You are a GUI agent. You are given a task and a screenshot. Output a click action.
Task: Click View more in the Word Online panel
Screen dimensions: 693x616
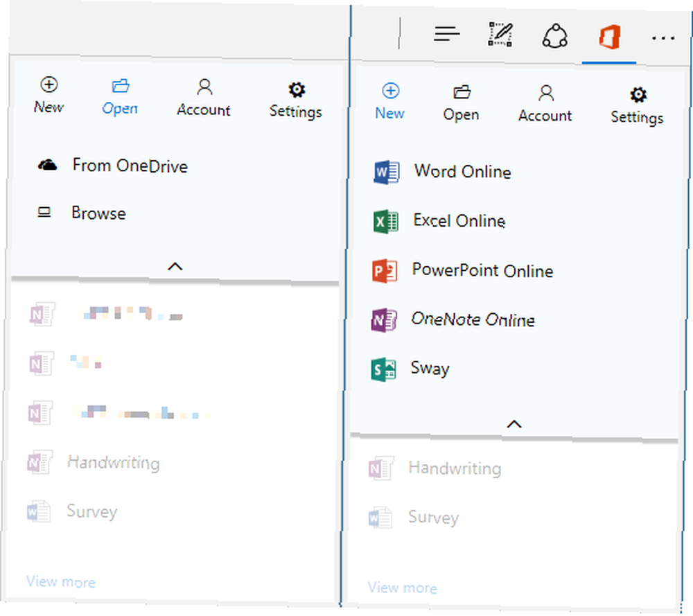(402, 588)
